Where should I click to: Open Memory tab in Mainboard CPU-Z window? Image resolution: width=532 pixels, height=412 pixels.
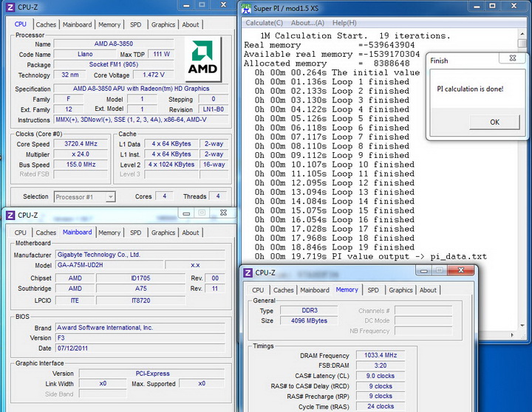[x=109, y=233]
